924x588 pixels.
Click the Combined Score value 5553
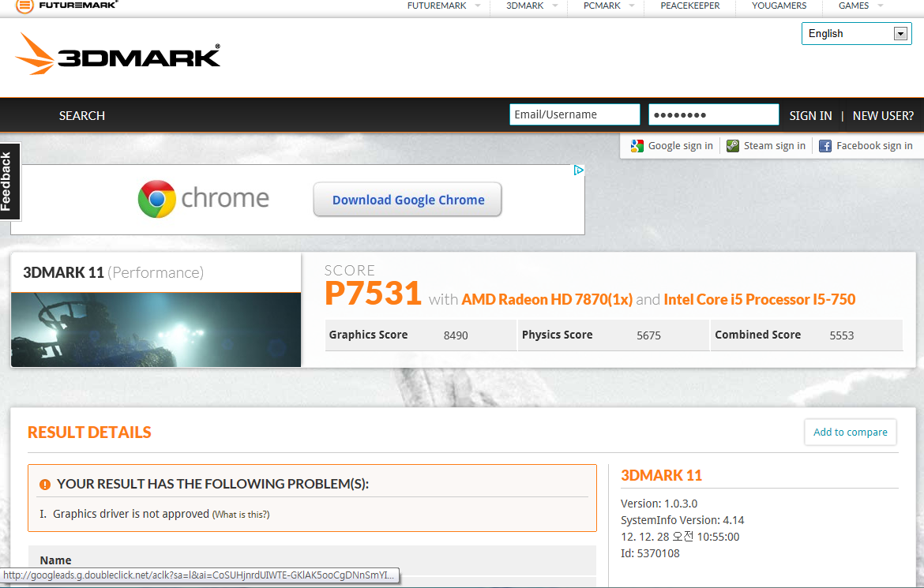click(x=842, y=335)
